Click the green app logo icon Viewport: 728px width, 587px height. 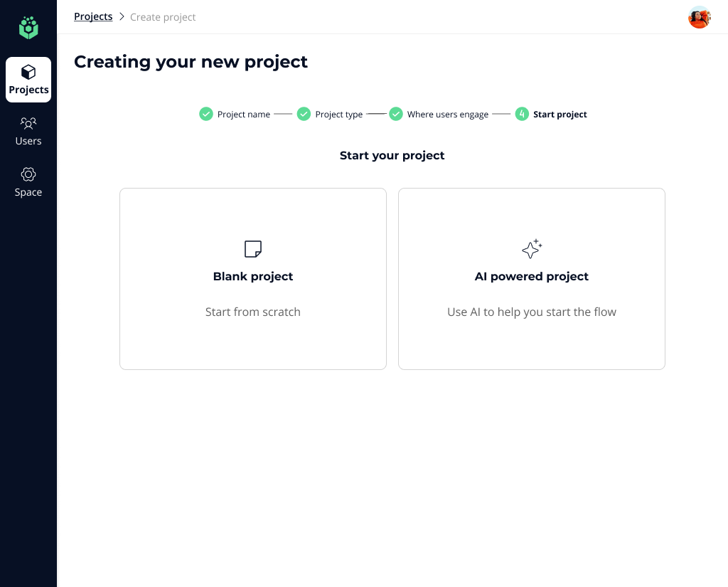pyautogui.click(x=28, y=28)
